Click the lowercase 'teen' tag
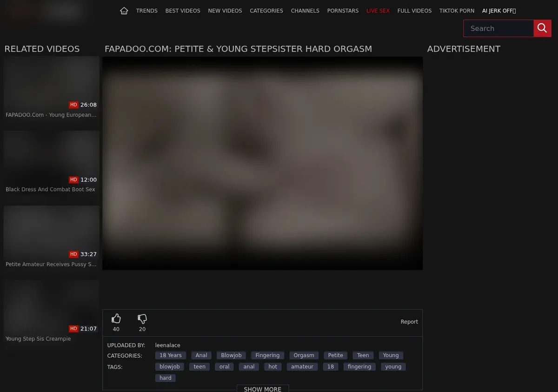 pyautogui.click(x=199, y=367)
